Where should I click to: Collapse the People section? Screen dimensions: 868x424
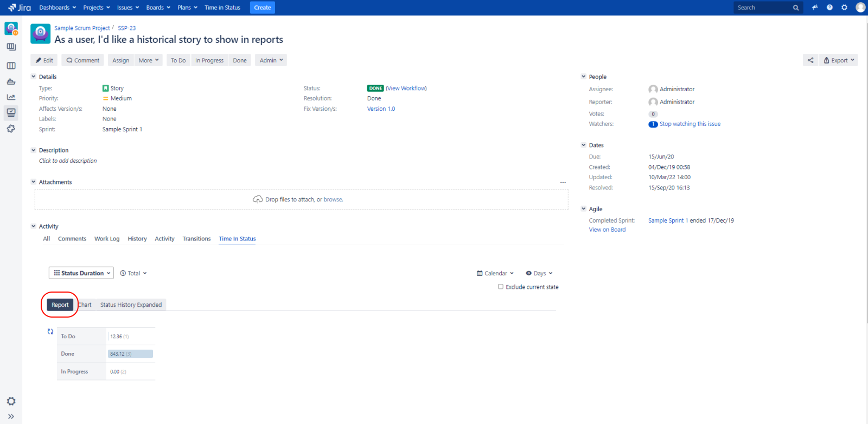(x=584, y=77)
